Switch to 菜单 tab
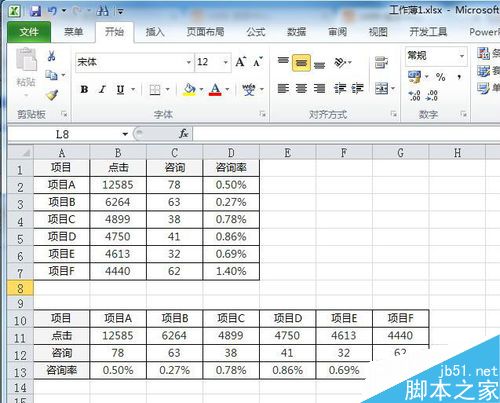This screenshot has width=500, height=403. pyautogui.click(x=73, y=32)
